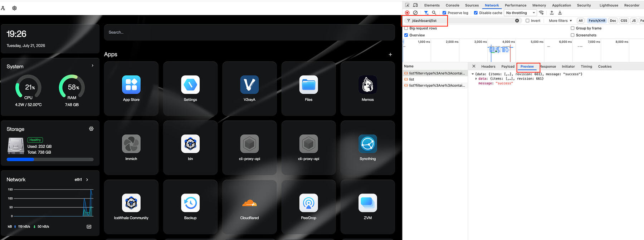Expand Network eth1 chevron
Viewport: 644px width, 240px height.
87,179
